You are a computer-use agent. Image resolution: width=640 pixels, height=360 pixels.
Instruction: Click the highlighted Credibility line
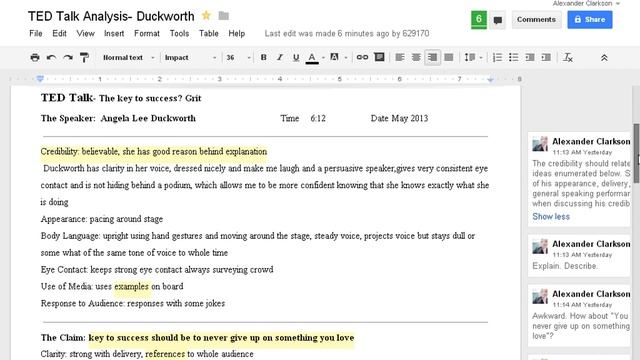[153, 151]
